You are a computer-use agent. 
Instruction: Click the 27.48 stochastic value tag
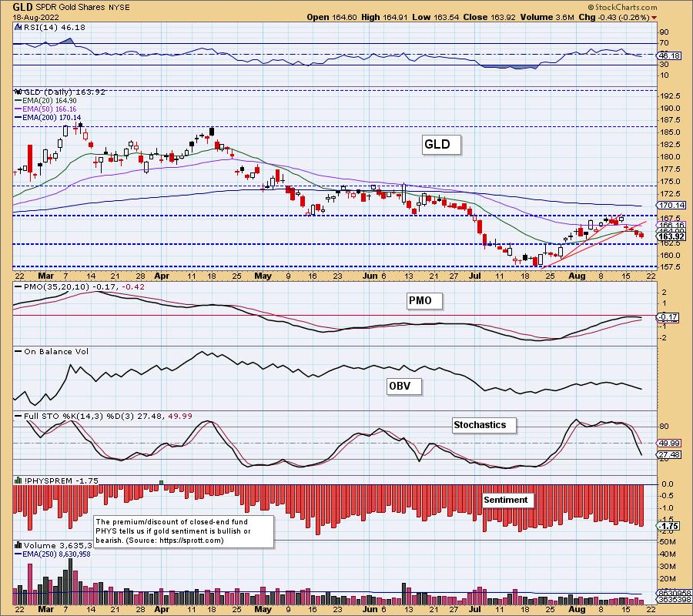point(668,455)
